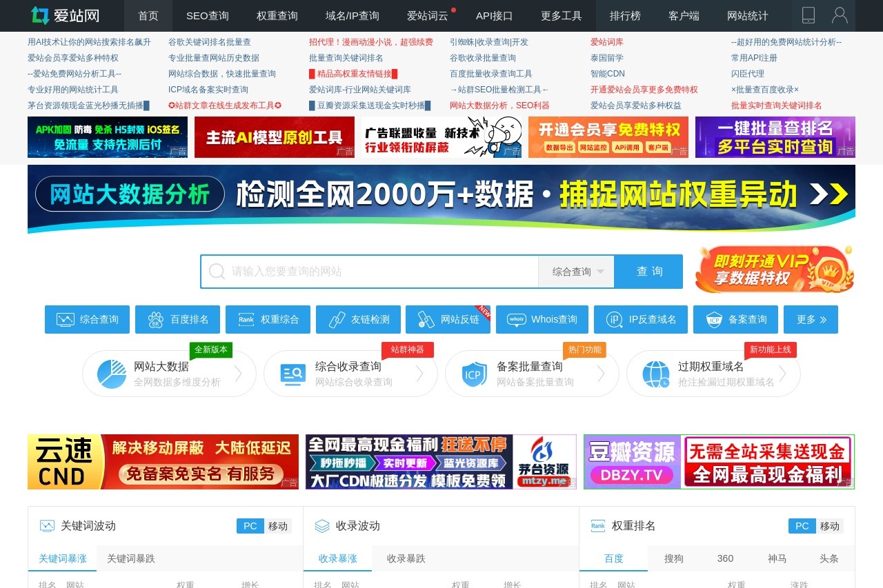Viewport: 883px width, 588px height.
Task: Click the 权重综合 Rank icon
Action: click(246, 320)
